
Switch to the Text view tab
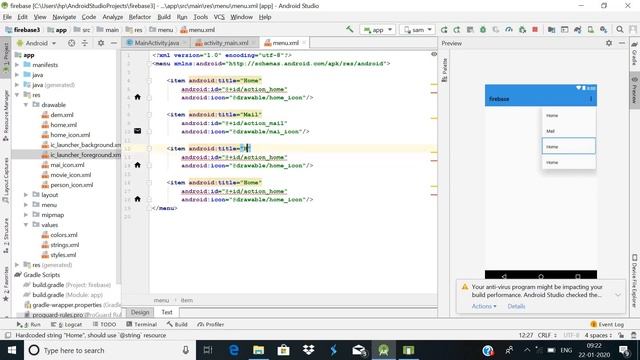[167, 312]
